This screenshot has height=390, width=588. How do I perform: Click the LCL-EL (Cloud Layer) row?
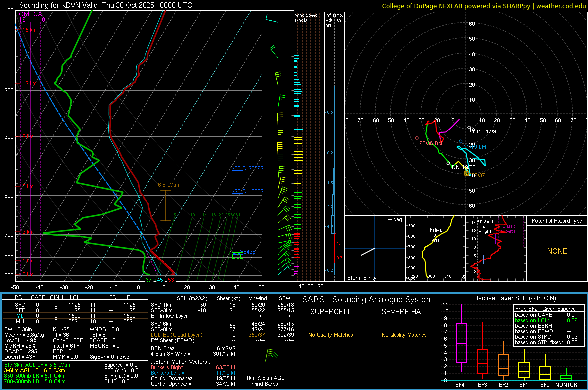point(222,335)
